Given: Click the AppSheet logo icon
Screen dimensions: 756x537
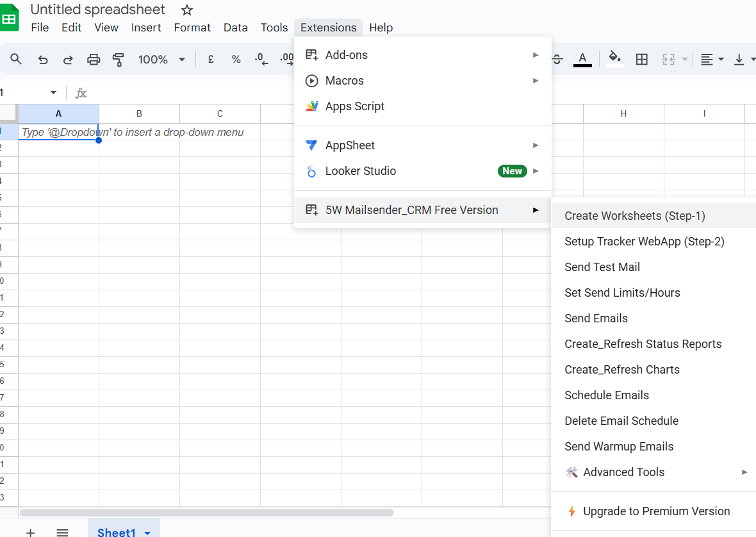Looking at the screenshot, I should (311, 145).
